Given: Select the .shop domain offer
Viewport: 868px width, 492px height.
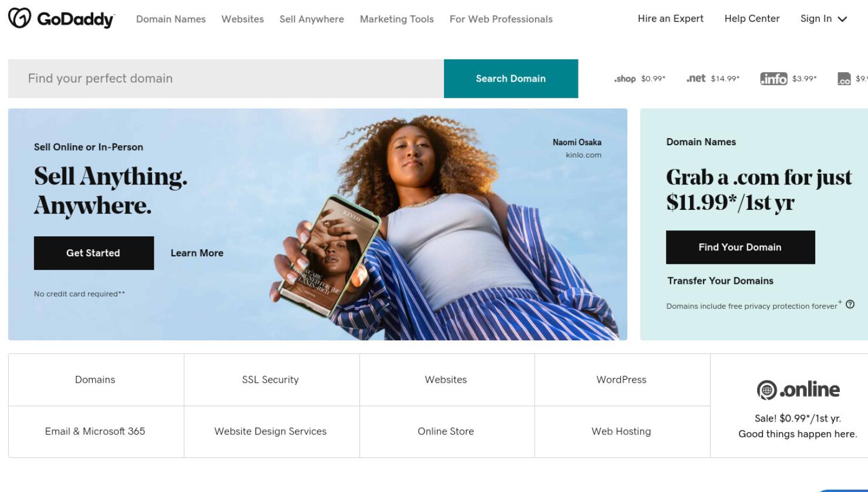Looking at the screenshot, I should pos(640,79).
